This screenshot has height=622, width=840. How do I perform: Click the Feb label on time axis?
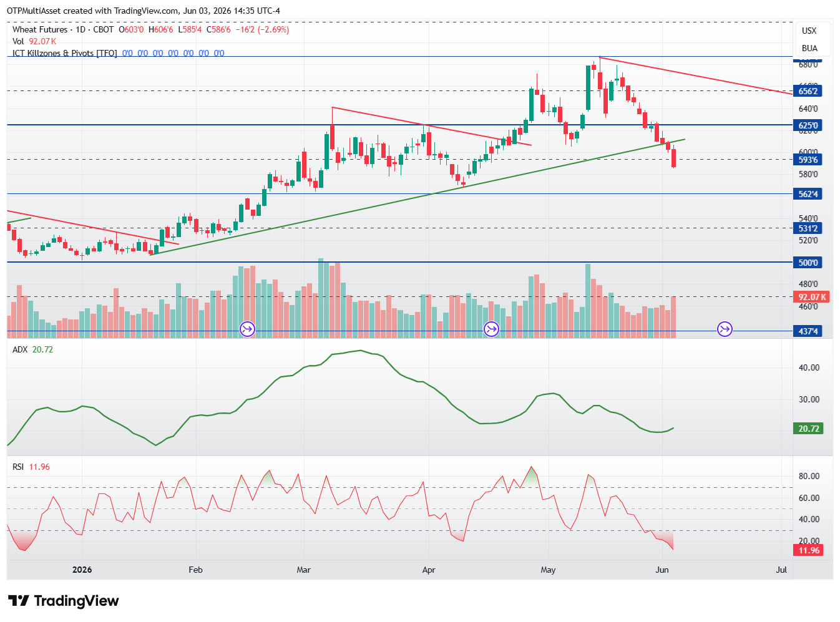pos(195,570)
